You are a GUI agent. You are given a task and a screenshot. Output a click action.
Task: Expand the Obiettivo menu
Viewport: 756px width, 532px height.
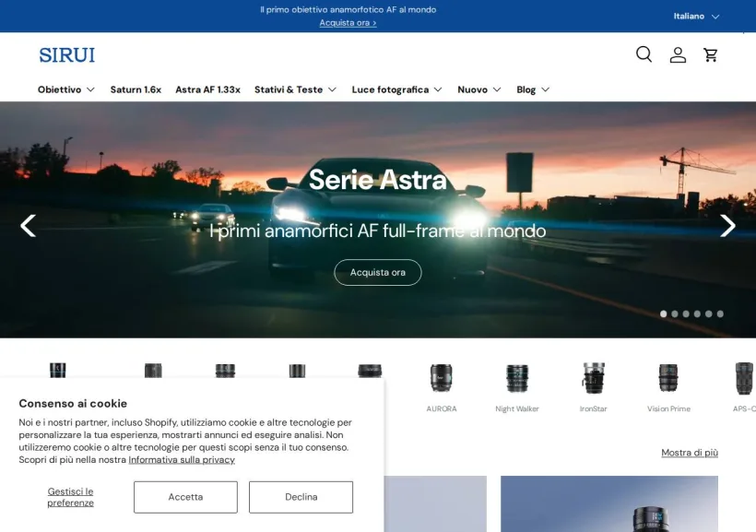tap(66, 89)
